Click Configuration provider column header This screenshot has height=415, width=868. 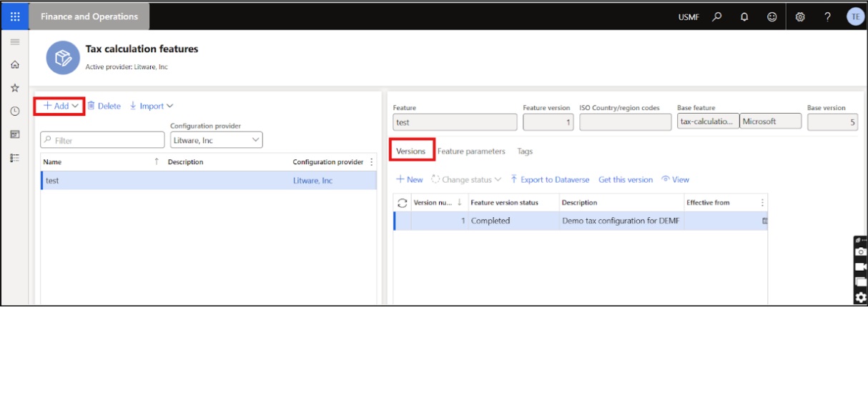[x=328, y=162]
